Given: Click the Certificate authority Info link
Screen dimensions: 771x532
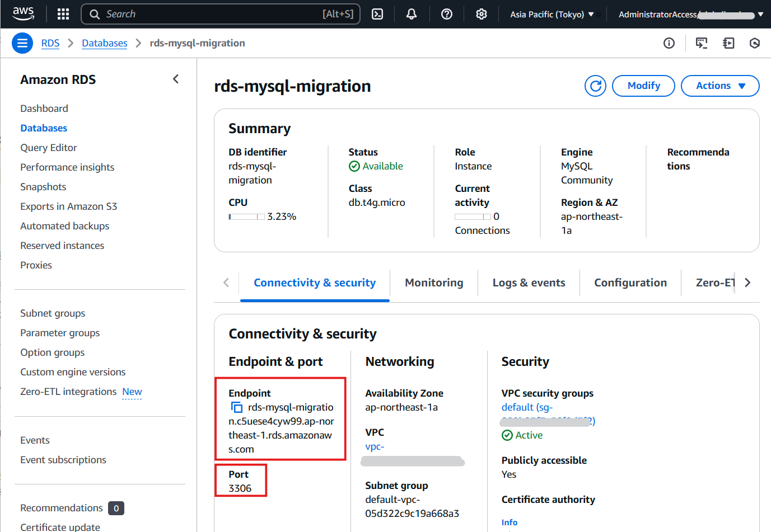Looking at the screenshot, I should (x=510, y=522).
